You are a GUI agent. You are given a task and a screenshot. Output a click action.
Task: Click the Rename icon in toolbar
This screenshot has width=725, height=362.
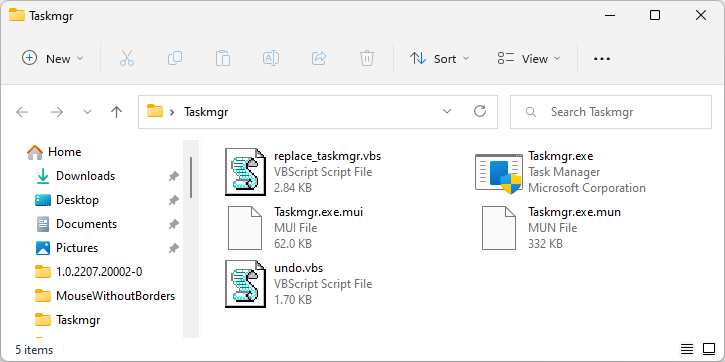point(271,59)
